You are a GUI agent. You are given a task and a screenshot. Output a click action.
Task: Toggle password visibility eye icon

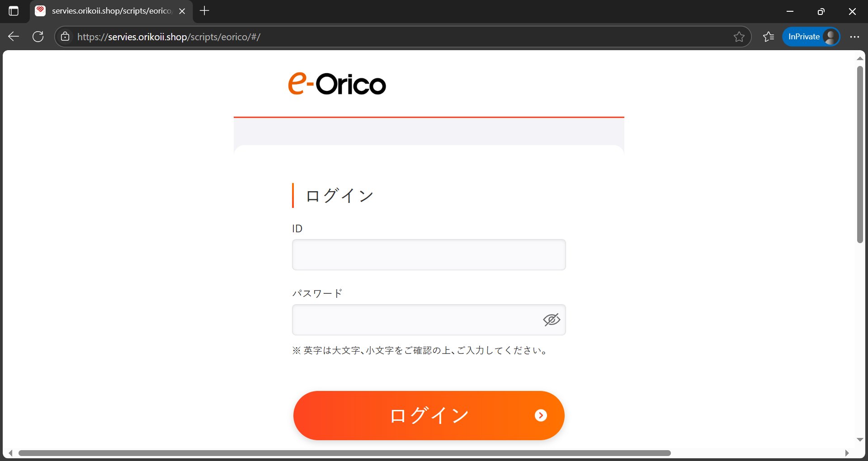[x=552, y=320]
